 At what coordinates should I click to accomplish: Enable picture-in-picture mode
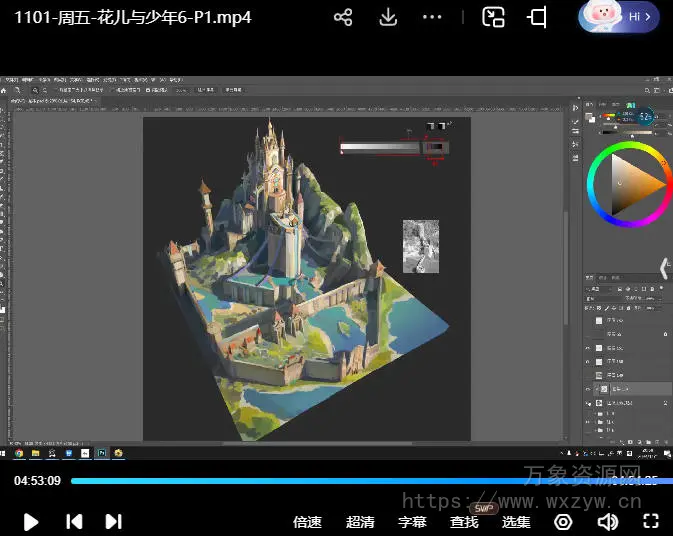point(493,18)
